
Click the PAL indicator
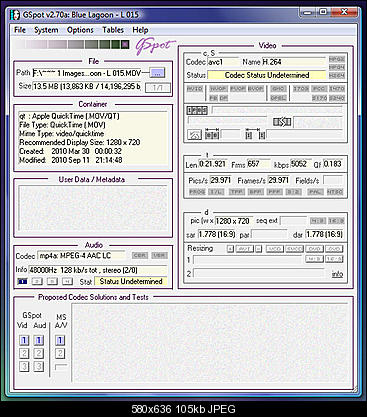(315, 192)
